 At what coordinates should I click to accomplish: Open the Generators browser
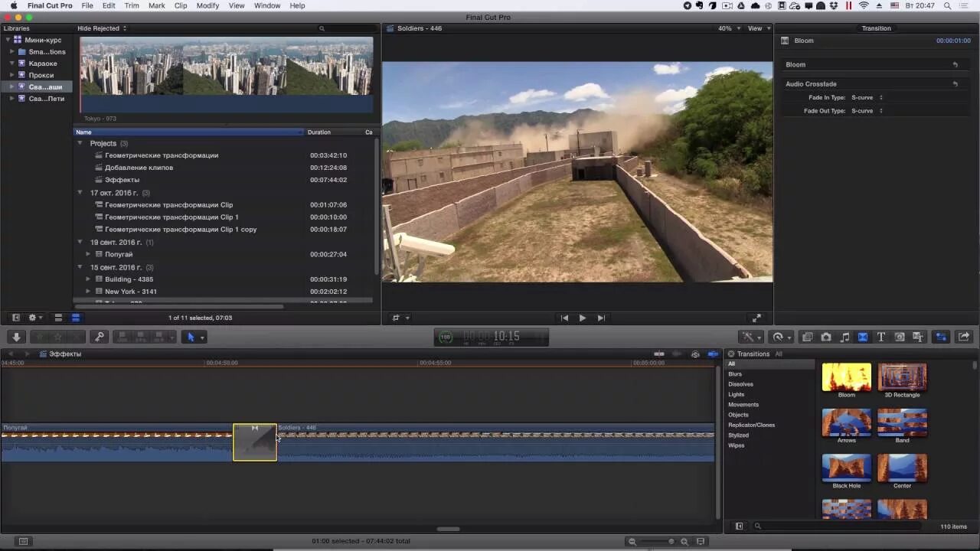coord(900,337)
